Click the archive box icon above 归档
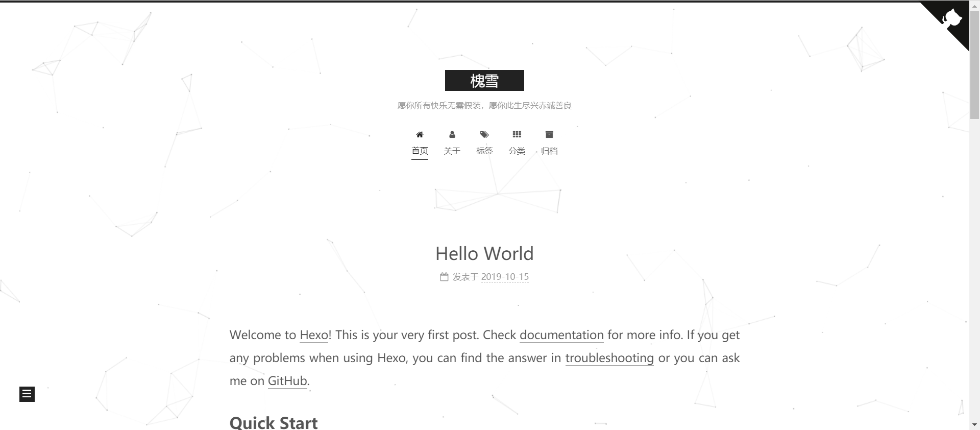This screenshot has width=980, height=430. [x=549, y=135]
